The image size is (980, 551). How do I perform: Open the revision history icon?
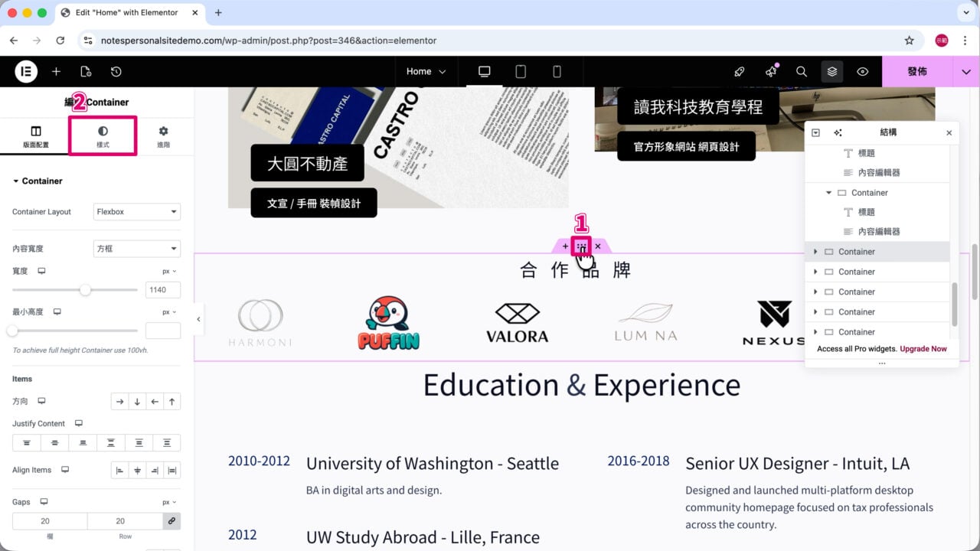coord(116,71)
